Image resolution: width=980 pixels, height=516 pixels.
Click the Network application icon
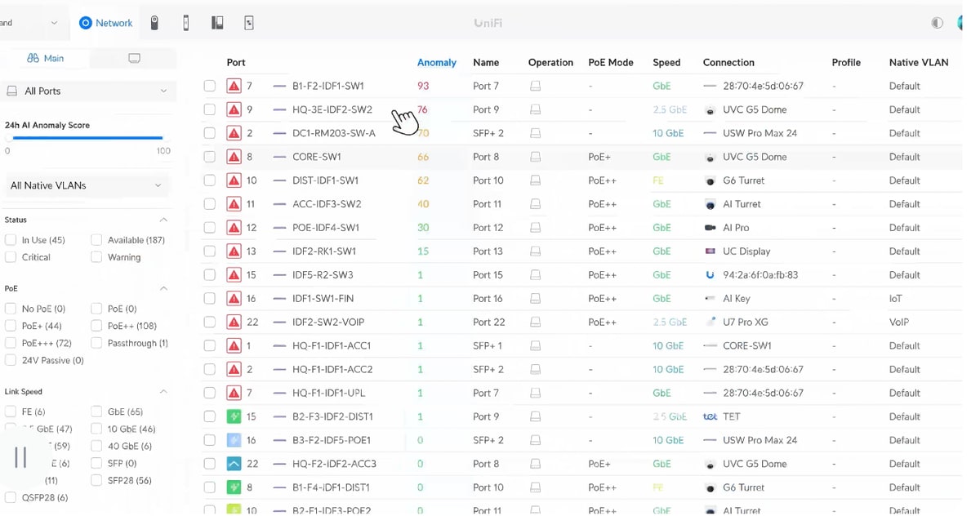point(86,23)
